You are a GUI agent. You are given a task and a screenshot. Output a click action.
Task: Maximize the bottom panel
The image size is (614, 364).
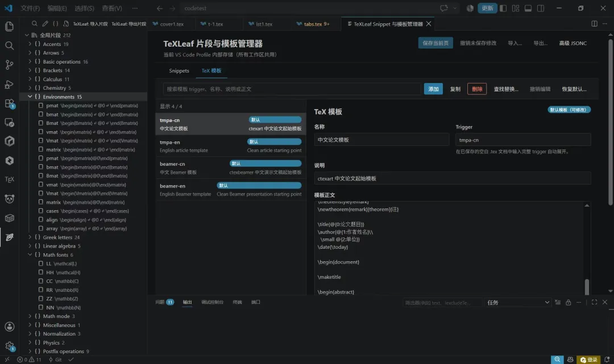595,302
